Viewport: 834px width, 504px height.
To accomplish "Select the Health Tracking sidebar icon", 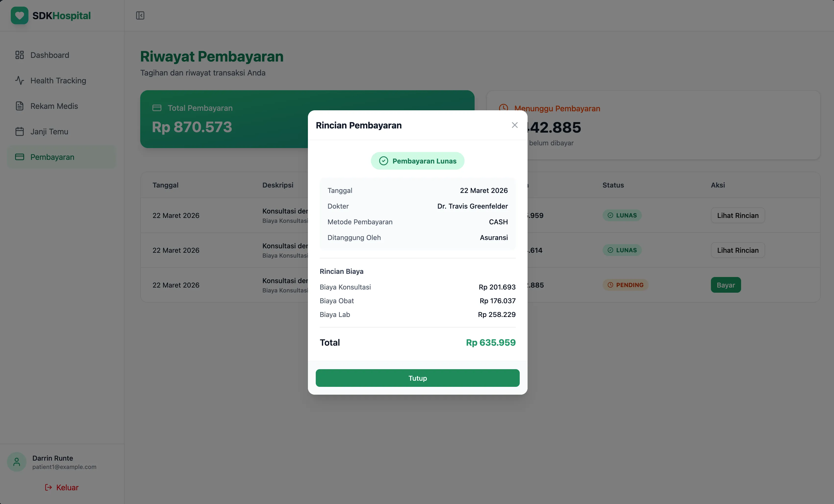I will click(19, 81).
